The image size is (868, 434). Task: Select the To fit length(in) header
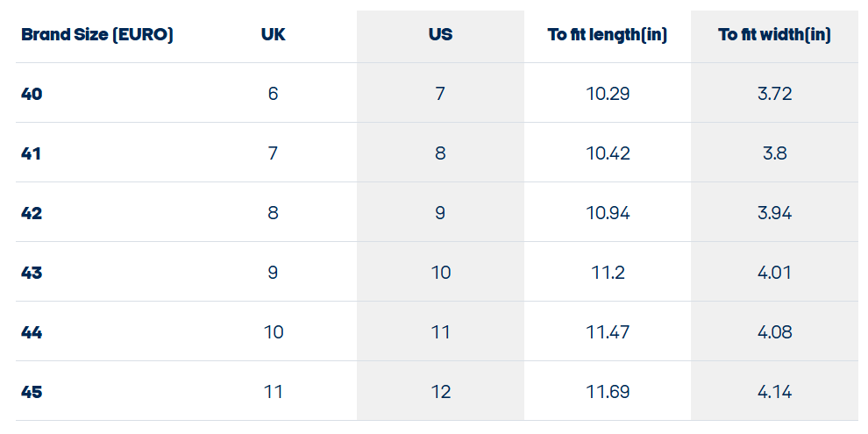click(x=608, y=35)
